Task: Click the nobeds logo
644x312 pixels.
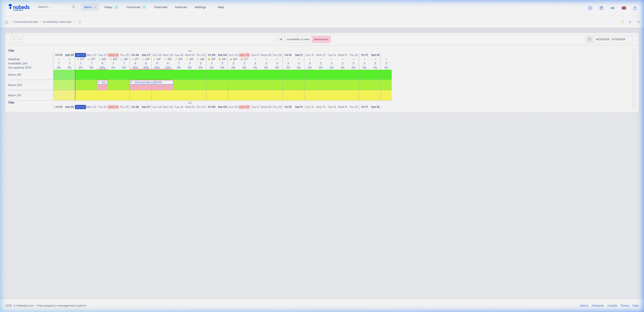Action: click(19, 7)
